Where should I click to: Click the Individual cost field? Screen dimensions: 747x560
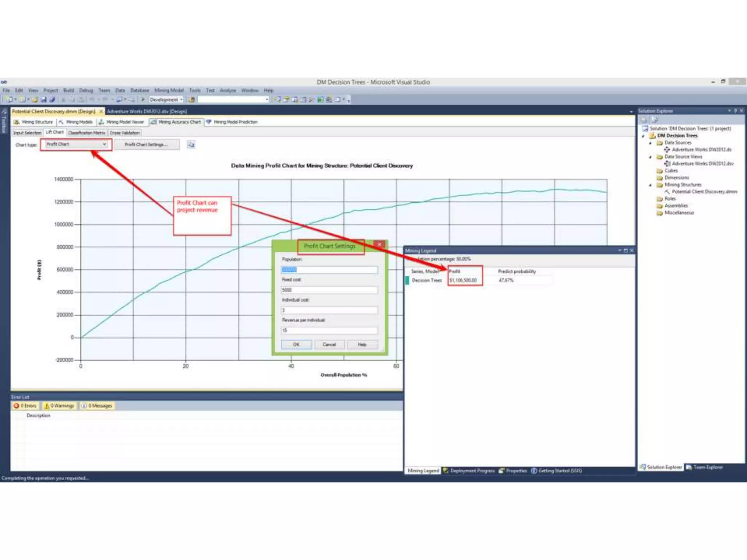329,310
